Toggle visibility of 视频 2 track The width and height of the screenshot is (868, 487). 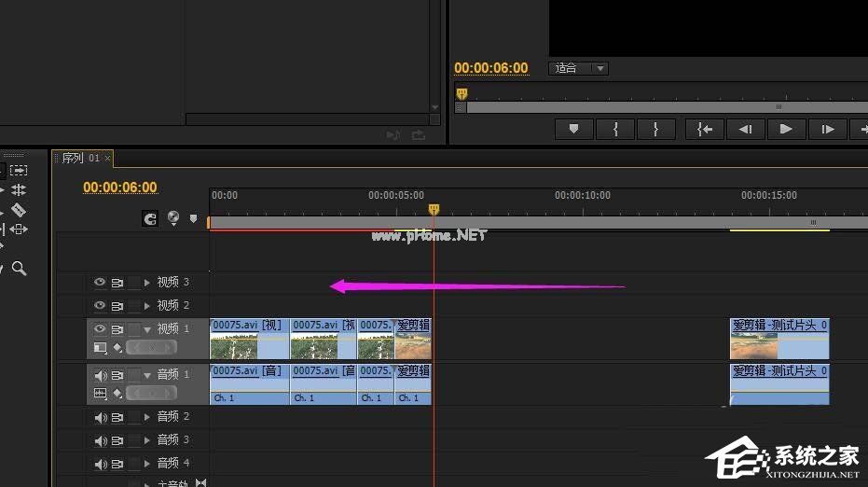click(100, 305)
